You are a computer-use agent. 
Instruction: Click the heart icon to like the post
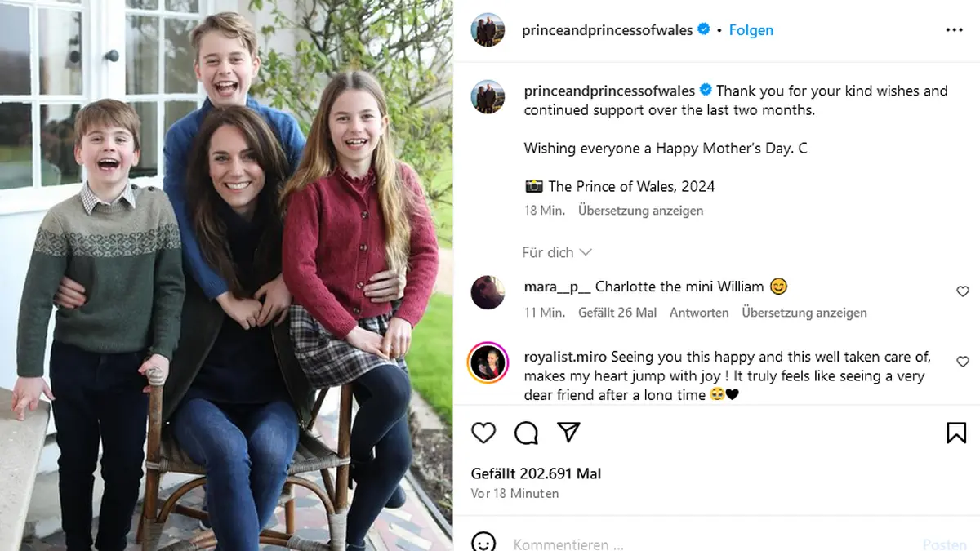tap(483, 433)
